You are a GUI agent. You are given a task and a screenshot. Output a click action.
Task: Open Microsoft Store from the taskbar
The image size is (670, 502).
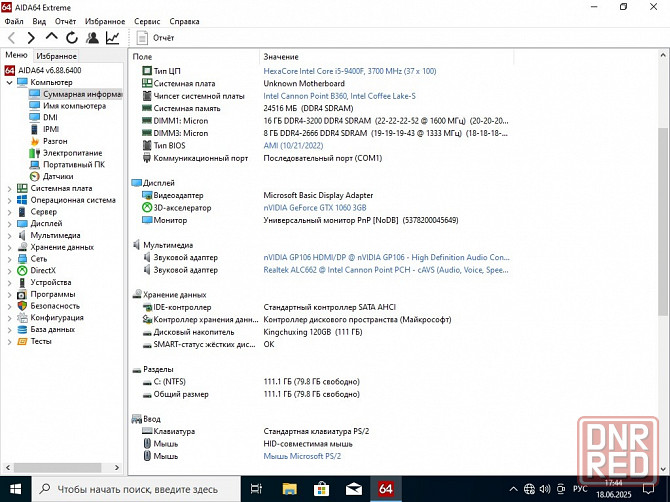321,489
